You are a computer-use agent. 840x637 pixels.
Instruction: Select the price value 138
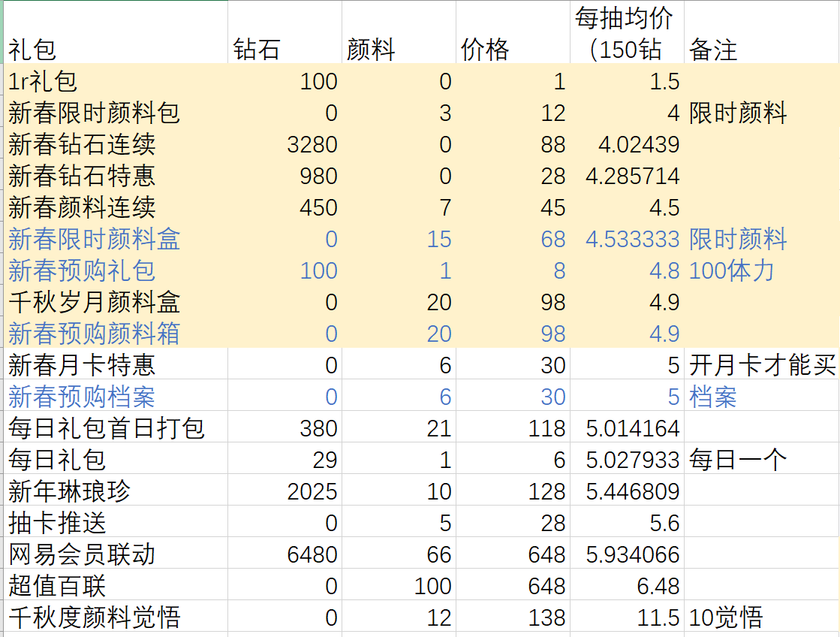point(546,618)
